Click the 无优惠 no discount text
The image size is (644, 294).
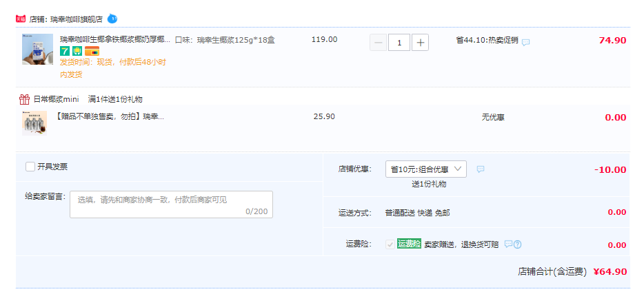pos(493,117)
